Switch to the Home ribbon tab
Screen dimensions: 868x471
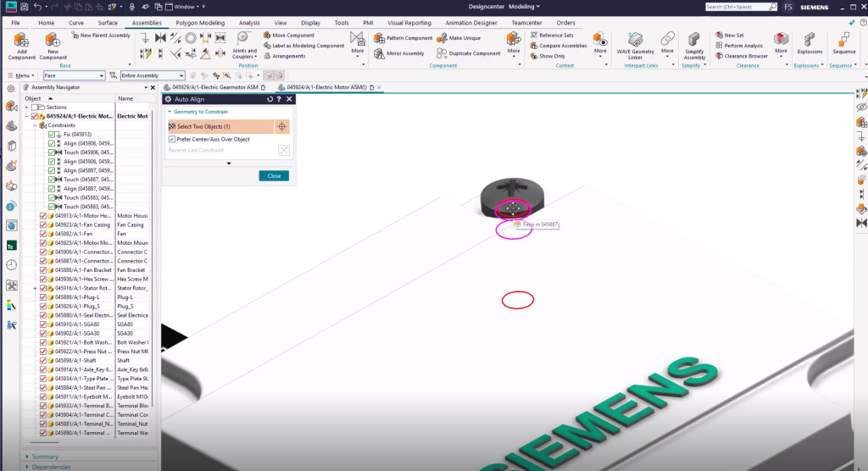46,23
